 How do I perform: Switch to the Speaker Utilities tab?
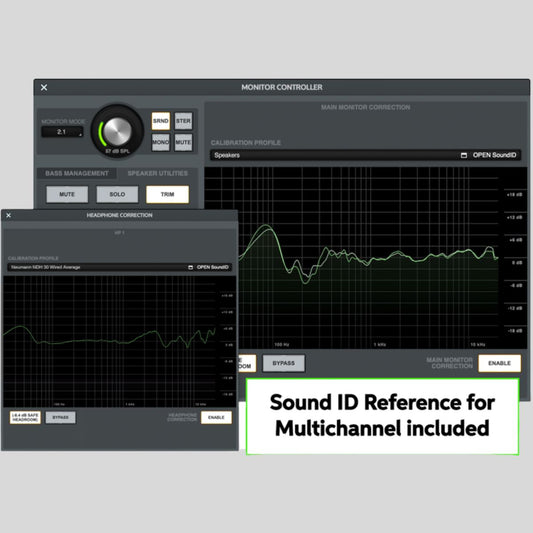click(x=158, y=173)
